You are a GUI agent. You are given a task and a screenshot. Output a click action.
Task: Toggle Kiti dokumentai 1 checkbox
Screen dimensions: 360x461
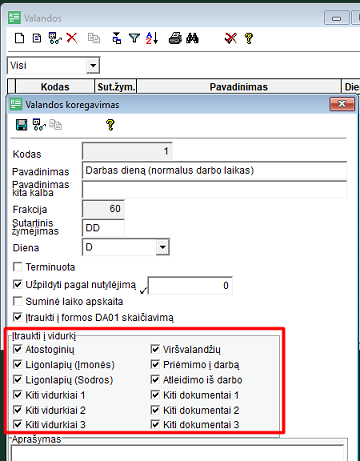[x=155, y=395]
